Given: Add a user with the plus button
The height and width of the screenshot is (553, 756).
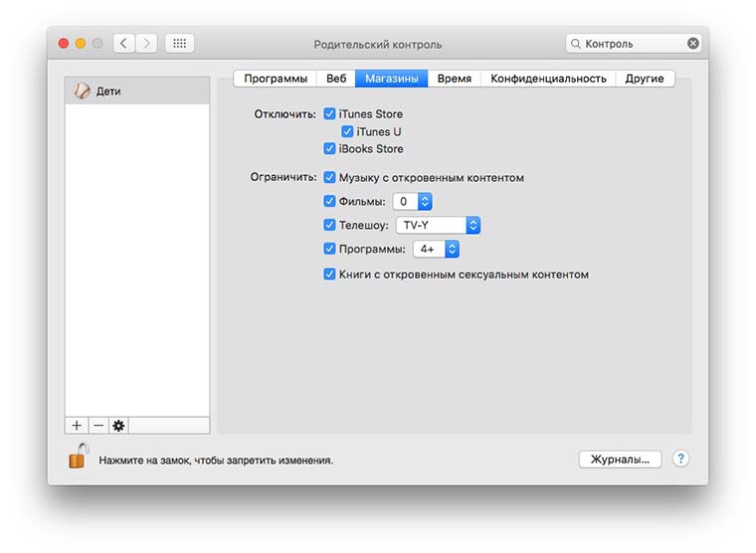Looking at the screenshot, I should 77,426.
